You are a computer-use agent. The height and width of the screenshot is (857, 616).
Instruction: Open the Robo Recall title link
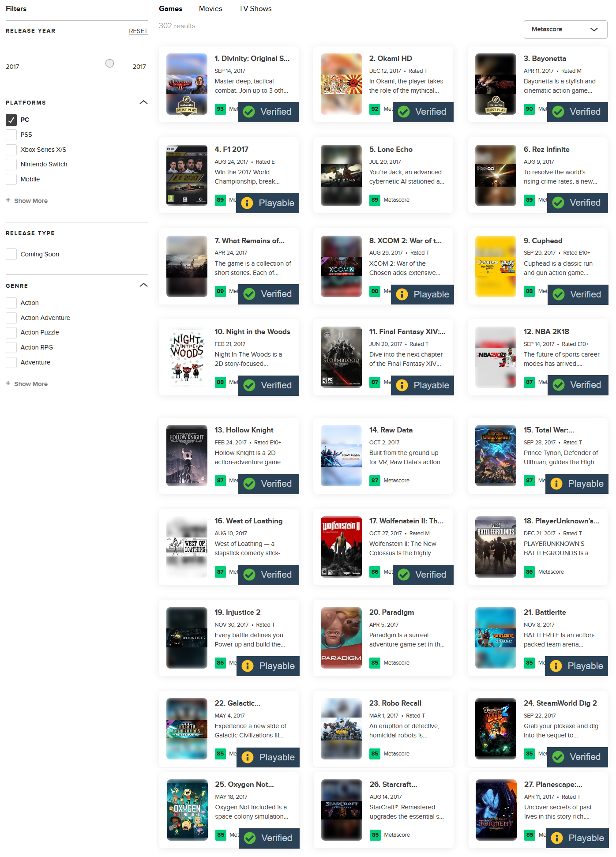[395, 703]
